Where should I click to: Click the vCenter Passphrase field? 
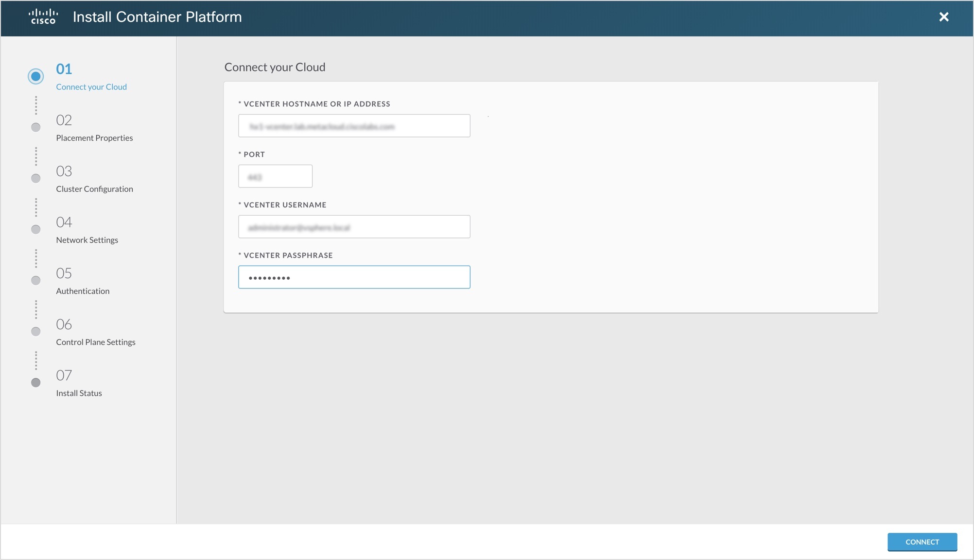click(x=354, y=277)
